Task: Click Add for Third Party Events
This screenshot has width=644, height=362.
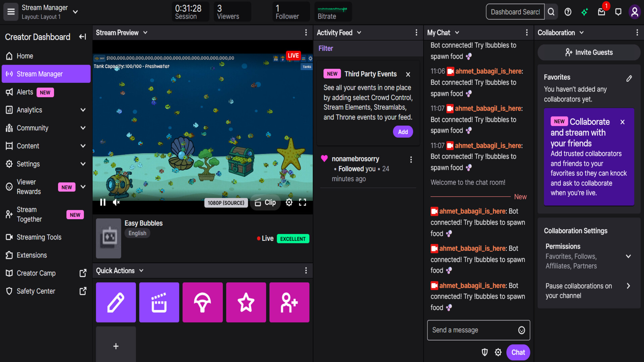Action: (402, 131)
